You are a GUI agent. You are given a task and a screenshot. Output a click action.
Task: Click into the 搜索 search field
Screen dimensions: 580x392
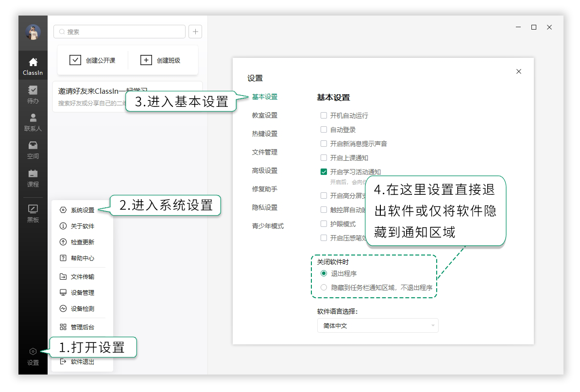(119, 32)
